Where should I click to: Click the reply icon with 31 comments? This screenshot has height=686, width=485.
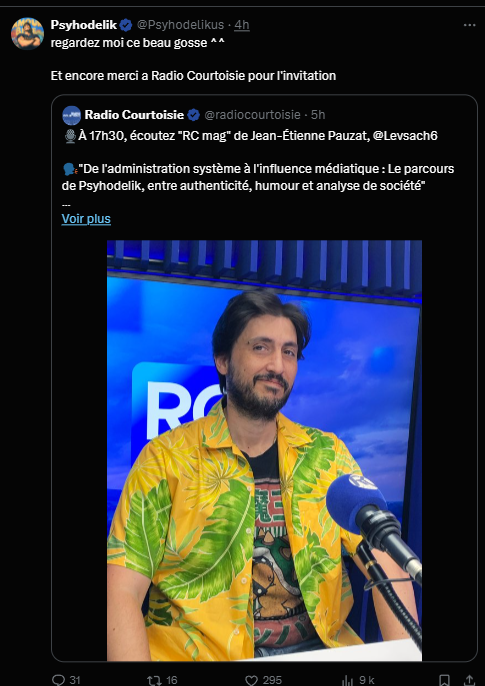pos(58,680)
